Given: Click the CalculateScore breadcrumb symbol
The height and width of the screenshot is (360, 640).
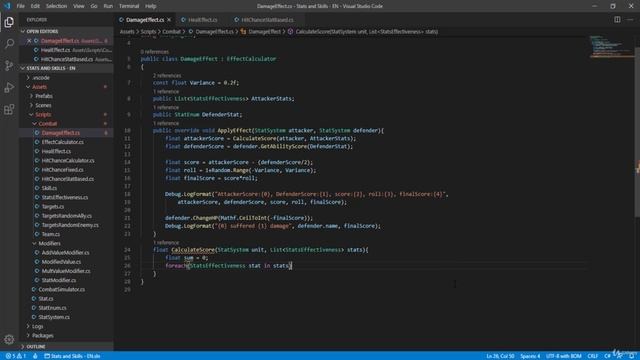Looking at the screenshot, I should 362,31.
